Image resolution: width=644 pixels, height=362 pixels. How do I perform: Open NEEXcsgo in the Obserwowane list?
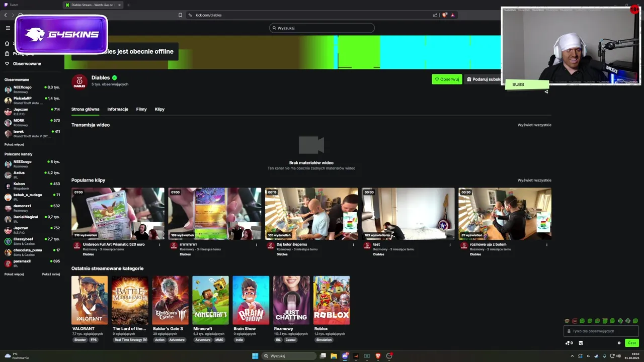coord(32,89)
